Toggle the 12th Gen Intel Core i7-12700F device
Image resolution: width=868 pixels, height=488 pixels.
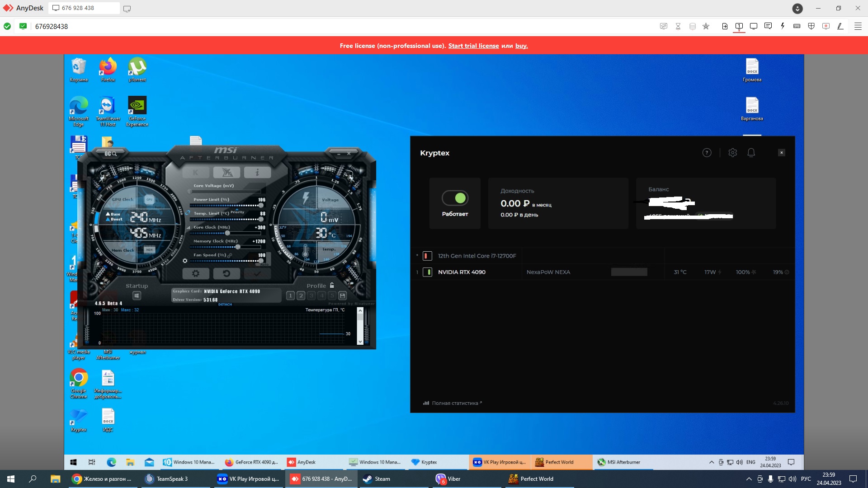427,256
